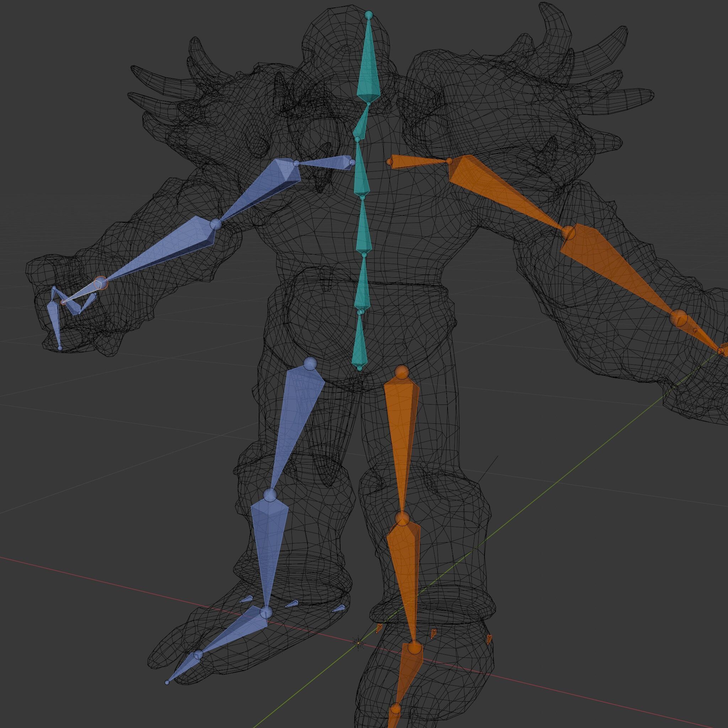The image size is (728, 728).
Task: Select the blue finger bone pointing downward
Action: pos(55,320)
